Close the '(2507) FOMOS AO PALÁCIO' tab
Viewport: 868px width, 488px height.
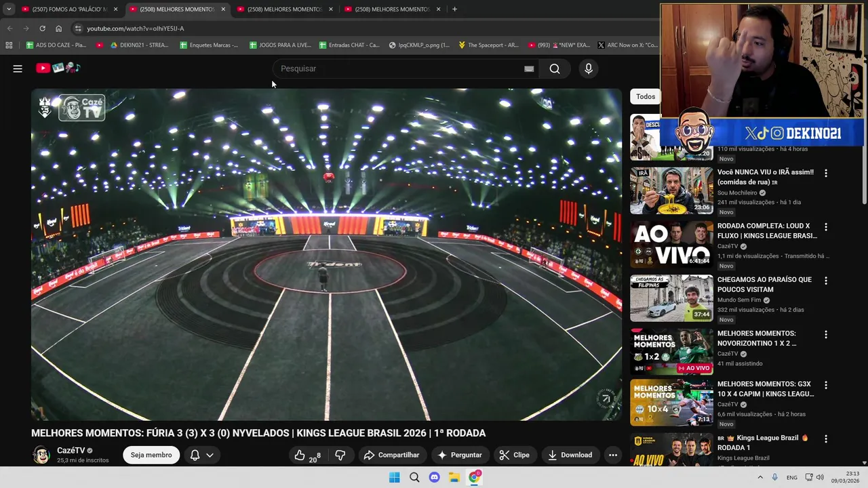(115, 9)
